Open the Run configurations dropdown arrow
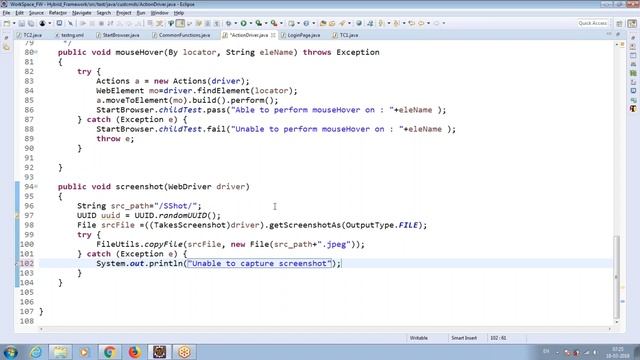This screenshot has height=360, width=640. (x=251, y=23)
